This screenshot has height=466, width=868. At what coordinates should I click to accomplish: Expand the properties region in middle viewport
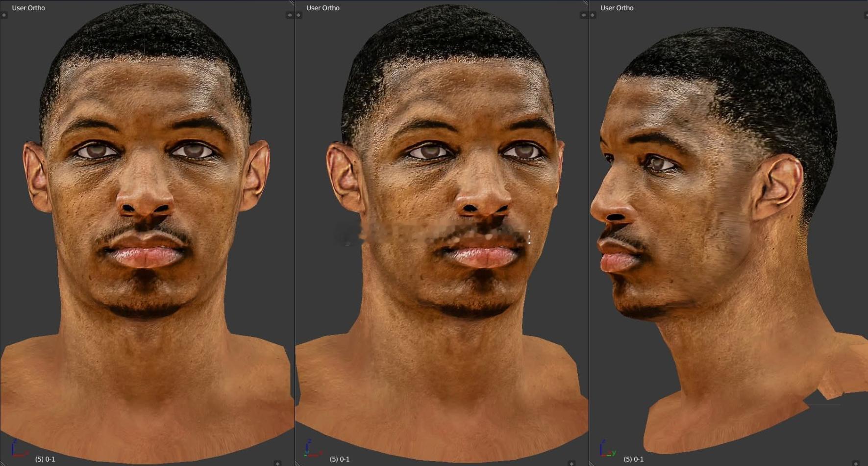click(x=583, y=15)
